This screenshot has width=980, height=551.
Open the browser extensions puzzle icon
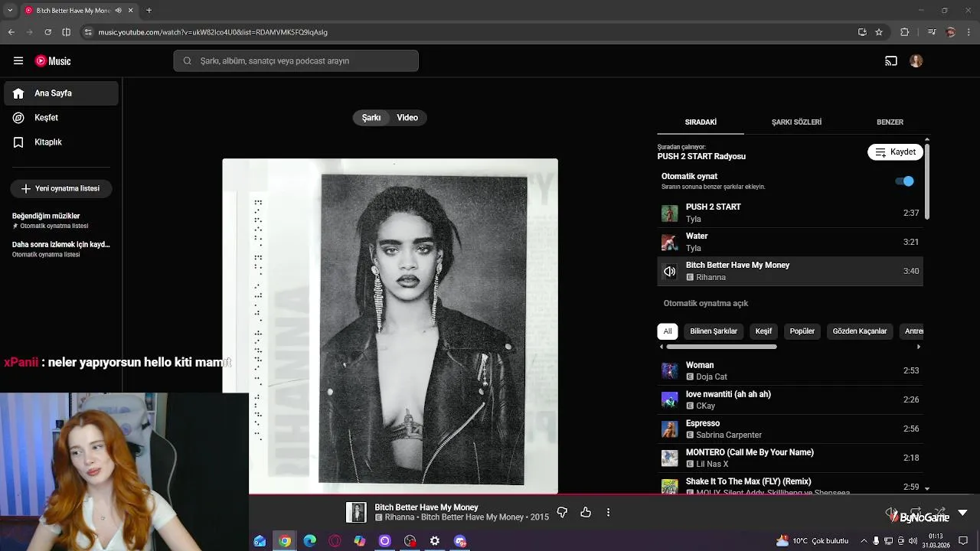pos(905,32)
